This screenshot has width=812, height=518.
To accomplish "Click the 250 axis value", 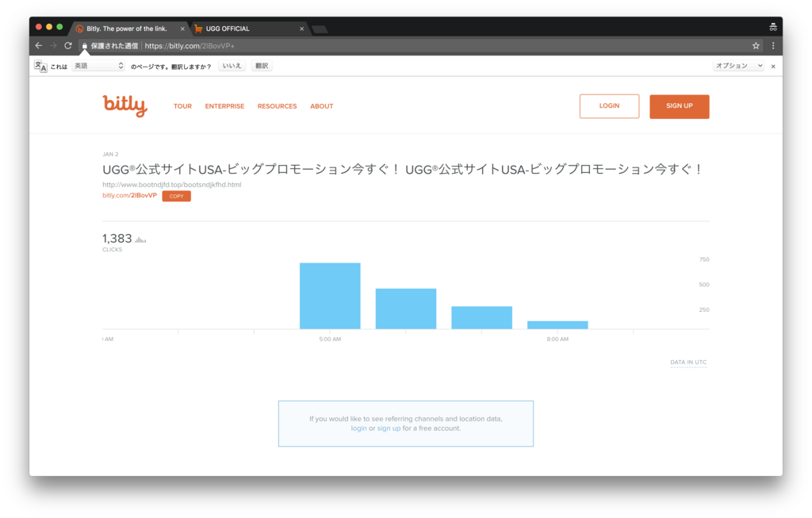I will [x=704, y=309].
